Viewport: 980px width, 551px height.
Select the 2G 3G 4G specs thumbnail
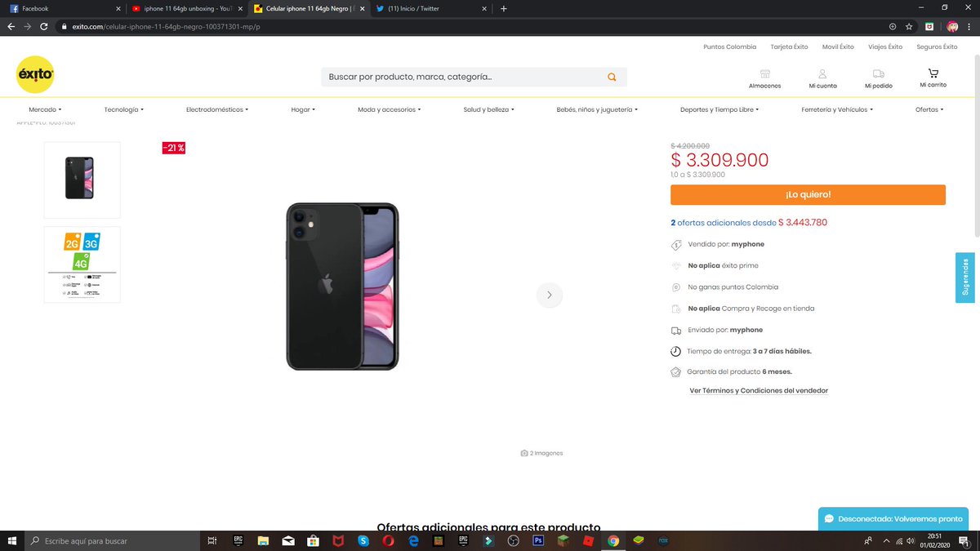[82, 264]
